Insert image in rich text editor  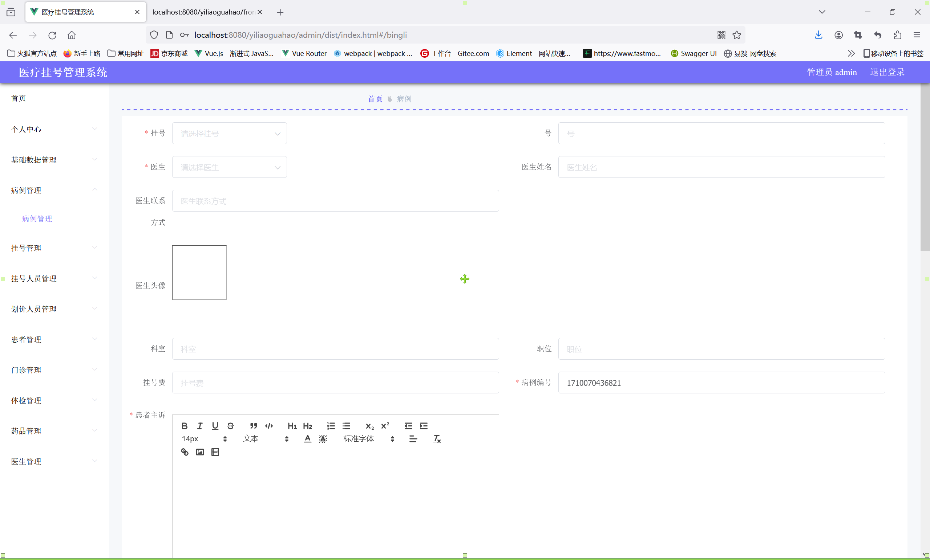[200, 452]
